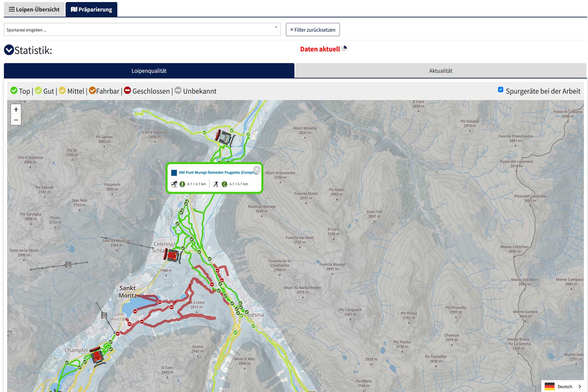Click the red snow groomer at Celerina
The height and width of the screenshot is (392, 588).
click(x=172, y=255)
